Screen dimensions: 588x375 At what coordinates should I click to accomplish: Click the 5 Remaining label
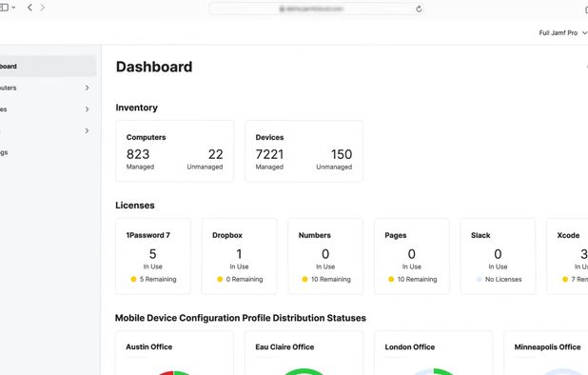click(x=158, y=279)
